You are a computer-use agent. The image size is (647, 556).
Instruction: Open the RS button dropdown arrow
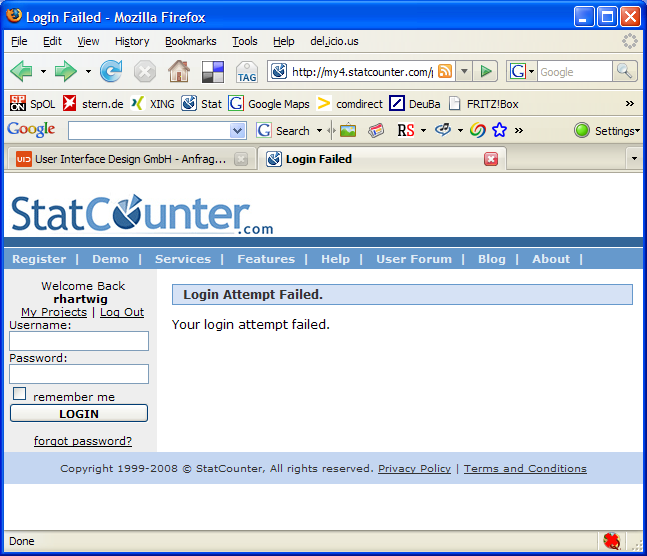423,131
